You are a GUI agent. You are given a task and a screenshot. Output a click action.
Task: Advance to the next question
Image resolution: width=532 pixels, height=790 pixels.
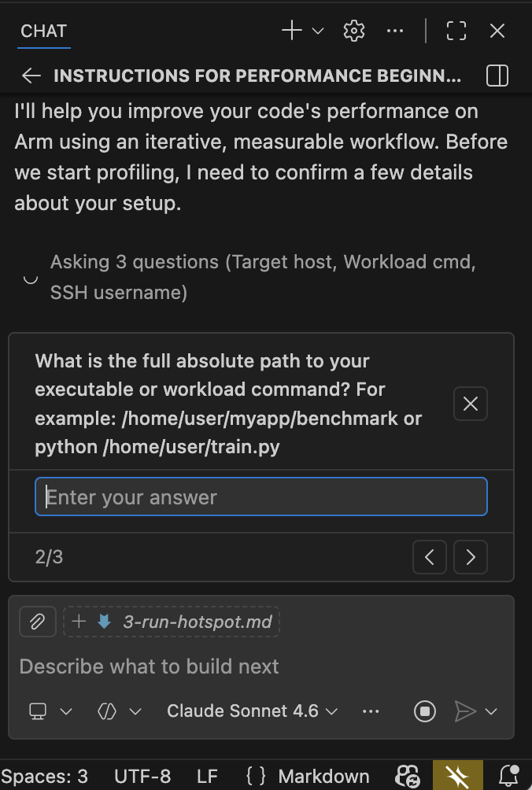click(470, 557)
